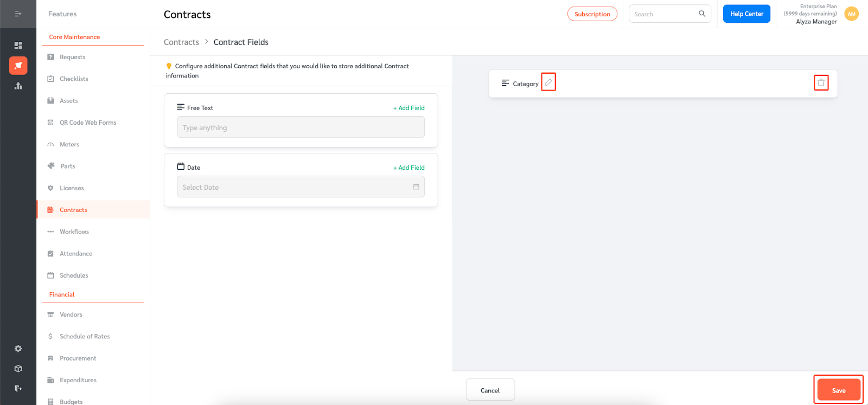Click the cube icon in left rail

pyautogui.click(x=18, y=369)
